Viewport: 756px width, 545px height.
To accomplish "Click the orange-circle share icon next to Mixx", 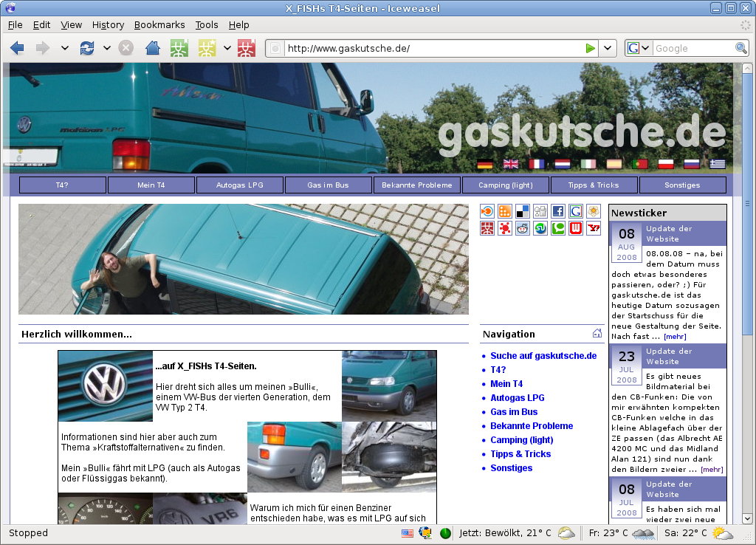I will pyautogui.click(x=487, y=211).
